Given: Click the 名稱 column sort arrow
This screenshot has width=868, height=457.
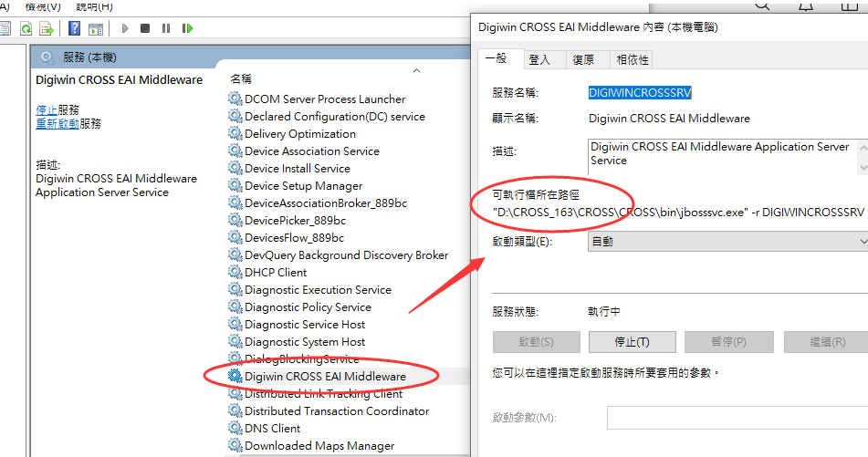Looking at the screenshot, I should click(417, 70).
